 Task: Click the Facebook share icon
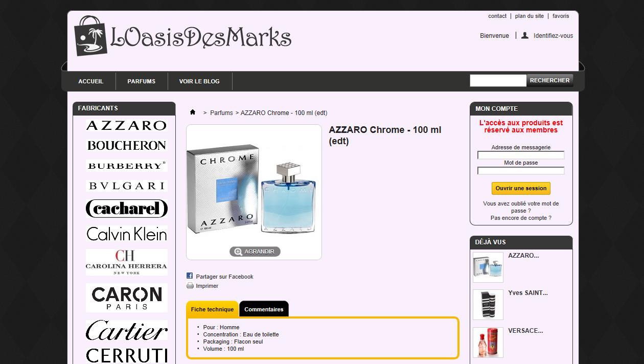click(190, 276)
